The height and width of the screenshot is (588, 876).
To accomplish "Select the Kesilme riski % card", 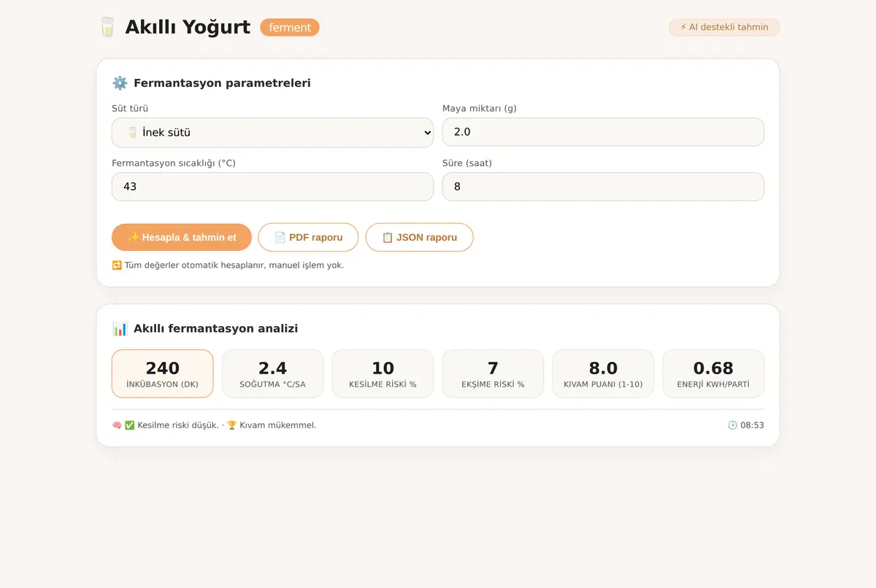I will pos(383,374).
